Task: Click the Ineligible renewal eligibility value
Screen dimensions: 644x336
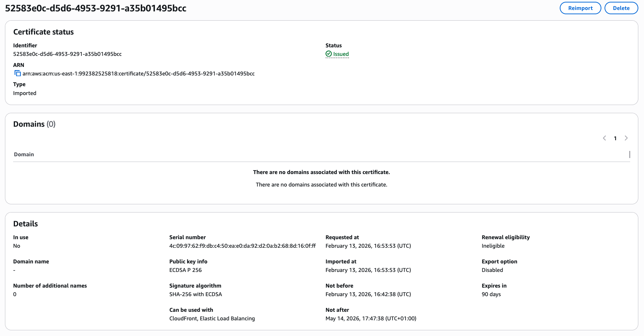Action: [x=493, y=246]
